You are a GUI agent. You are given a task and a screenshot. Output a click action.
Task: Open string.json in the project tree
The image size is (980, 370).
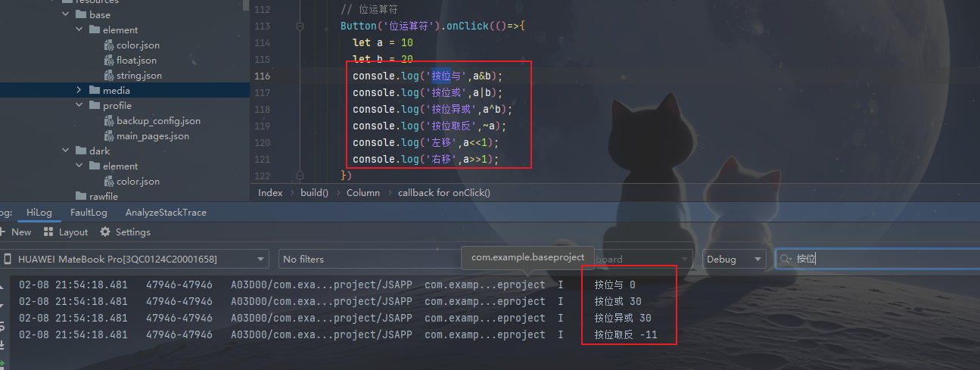tap(138, 76)
